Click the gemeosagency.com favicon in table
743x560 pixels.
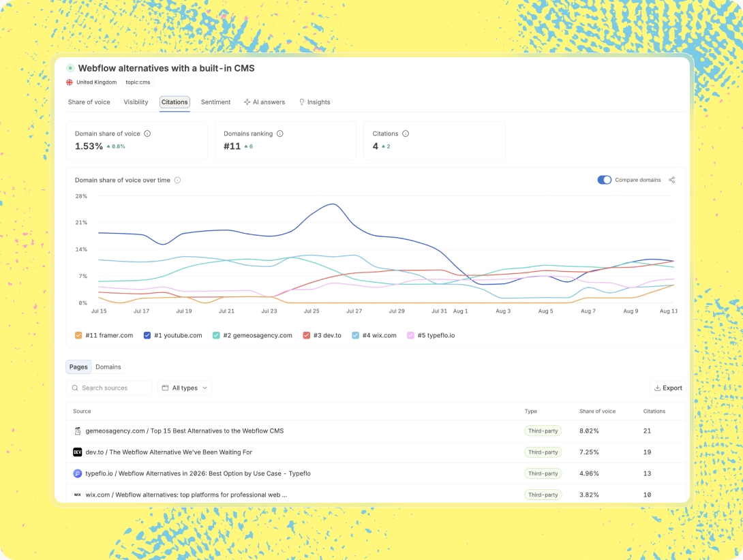point(78,431)
